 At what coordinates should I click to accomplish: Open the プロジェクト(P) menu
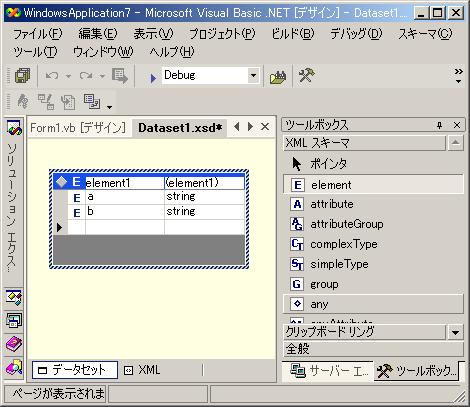pyautogui.click(x=222, y=34)
